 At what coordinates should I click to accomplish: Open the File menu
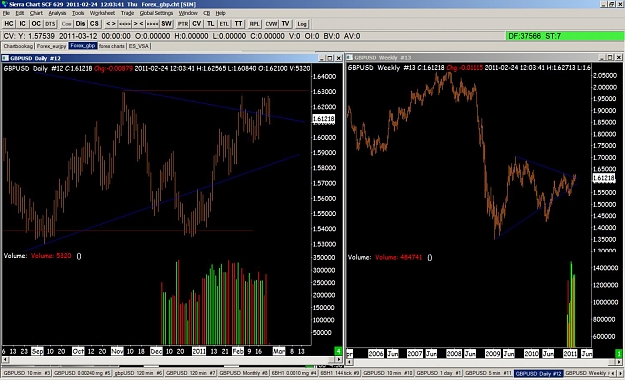(6, 13)
